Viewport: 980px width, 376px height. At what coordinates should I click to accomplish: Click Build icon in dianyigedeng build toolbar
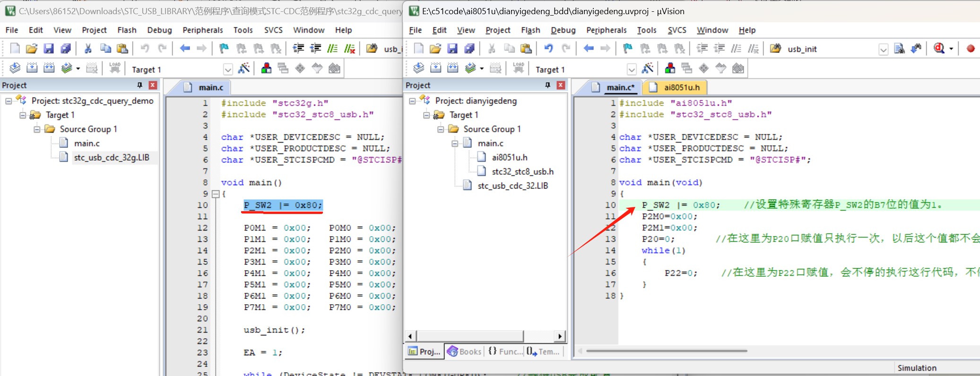click(436, 68)
